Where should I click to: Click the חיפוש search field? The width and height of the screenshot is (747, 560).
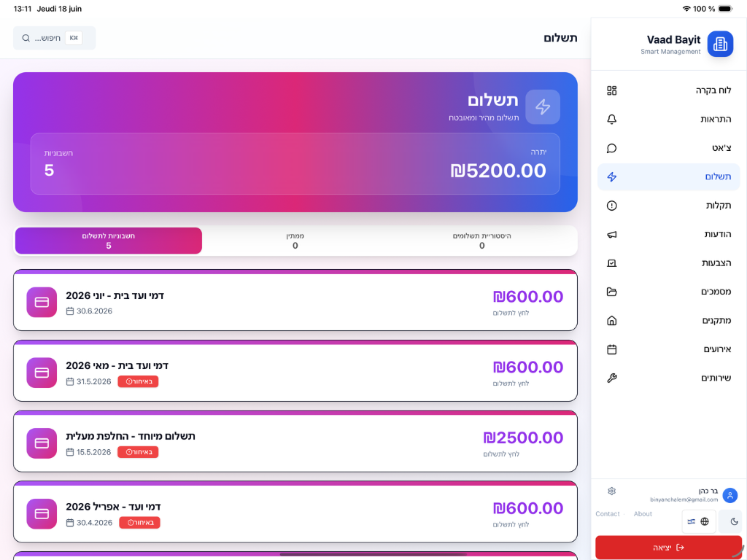pos(54,38)
